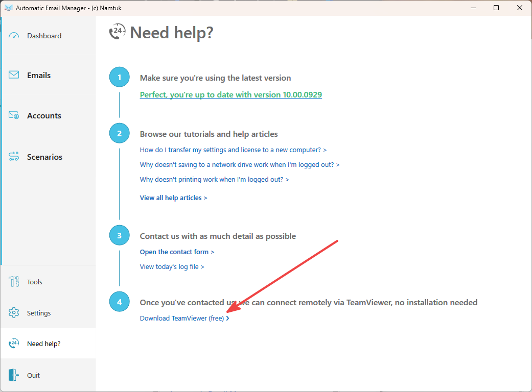The image size is (532, 392).
Task: Click 'Make sure you're using the latest version' text
Action: point(216,78)
